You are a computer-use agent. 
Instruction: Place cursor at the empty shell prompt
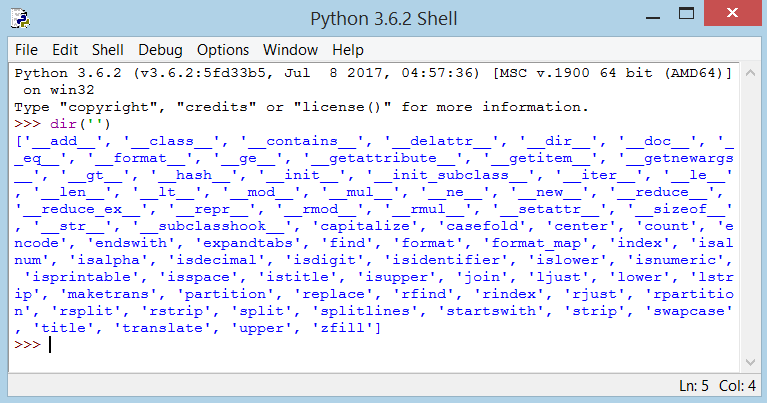[50, 345]
